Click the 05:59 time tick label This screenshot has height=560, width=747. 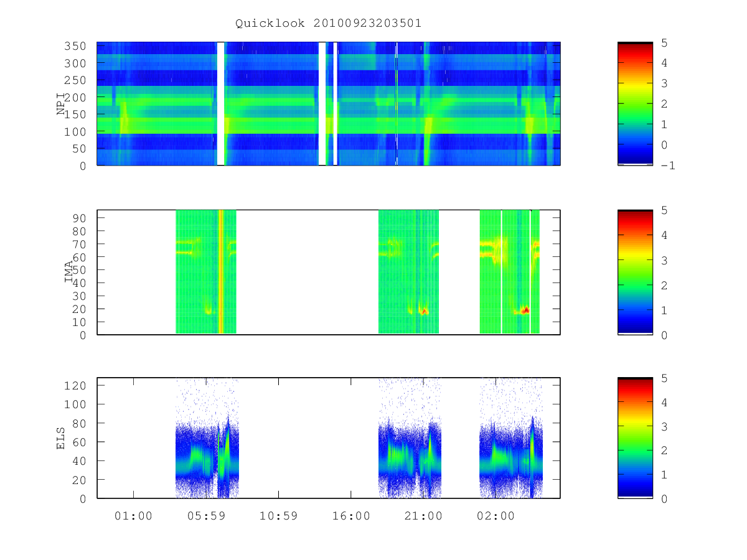(206, 516)
